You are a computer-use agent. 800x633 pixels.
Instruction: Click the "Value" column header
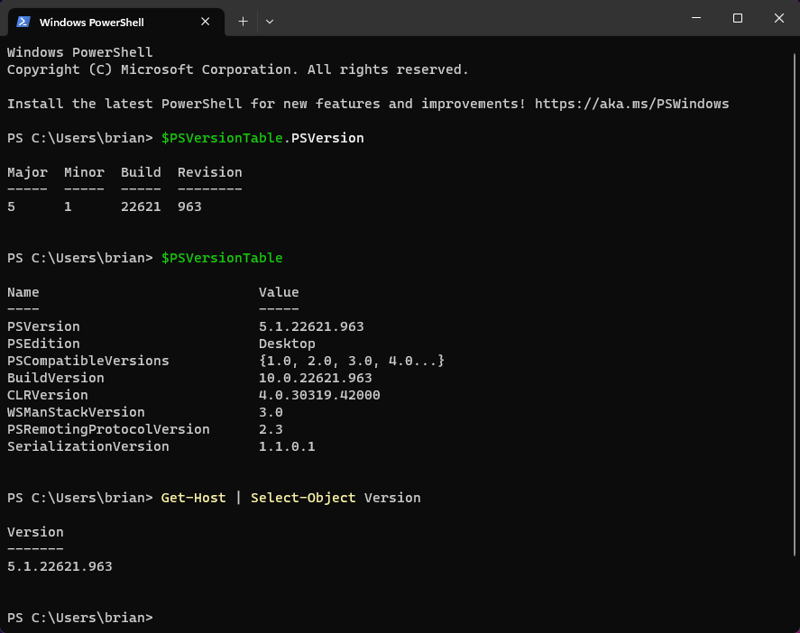pos(279,292)
